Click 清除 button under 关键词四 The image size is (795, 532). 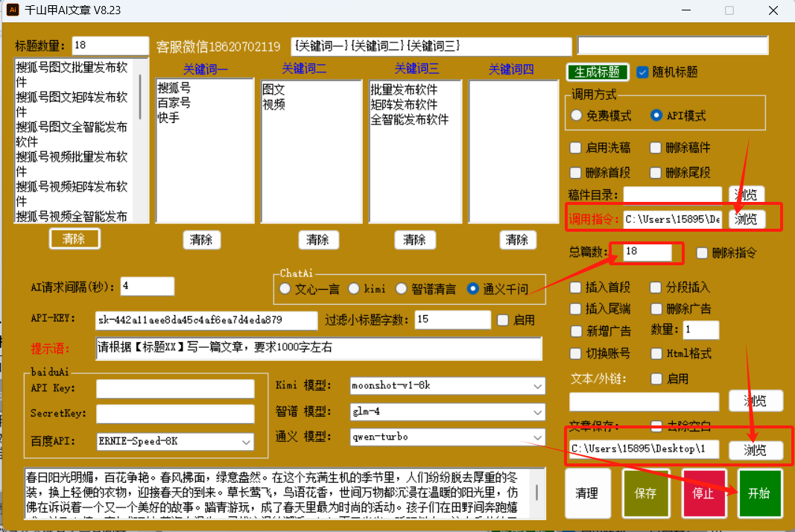point(516,240)
